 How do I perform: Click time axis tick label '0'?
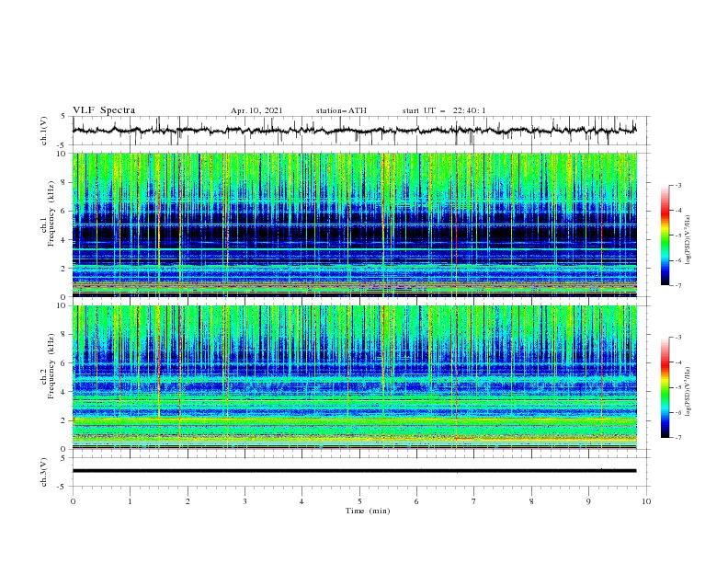coord(73,501)
